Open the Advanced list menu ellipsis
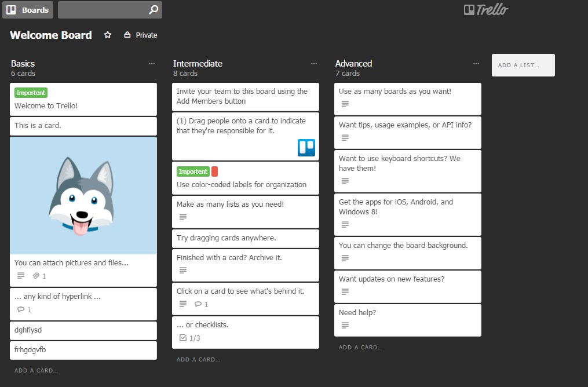Screen dimensions: 588x387 coord(476,63)
